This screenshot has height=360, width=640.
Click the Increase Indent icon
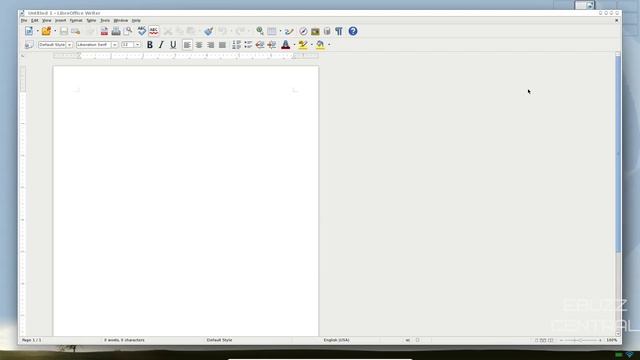[x=272, y=45]
